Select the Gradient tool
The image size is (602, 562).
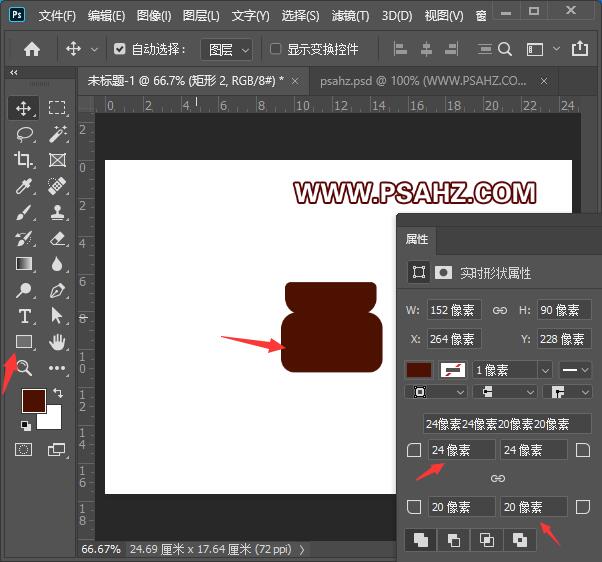pos(24,264)
